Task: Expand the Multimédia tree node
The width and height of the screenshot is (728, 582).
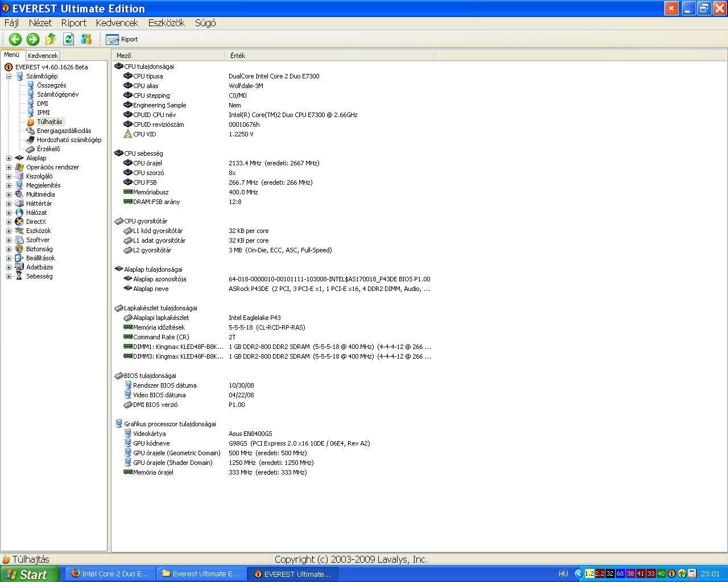Action: 9,194
